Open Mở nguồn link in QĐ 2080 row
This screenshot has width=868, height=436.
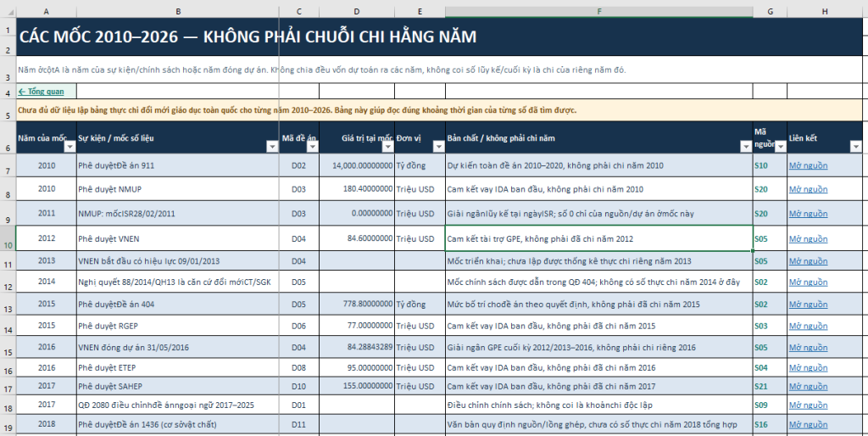tap(808, 405)
